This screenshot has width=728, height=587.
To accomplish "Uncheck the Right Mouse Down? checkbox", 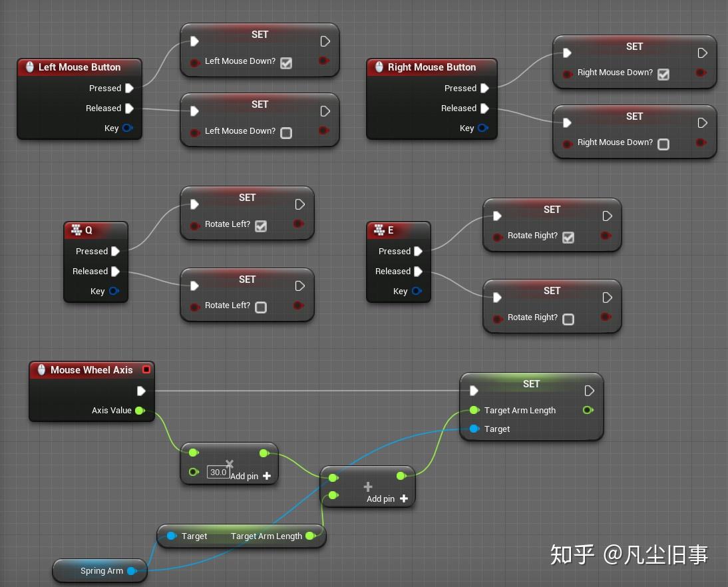I will (663, 74).
